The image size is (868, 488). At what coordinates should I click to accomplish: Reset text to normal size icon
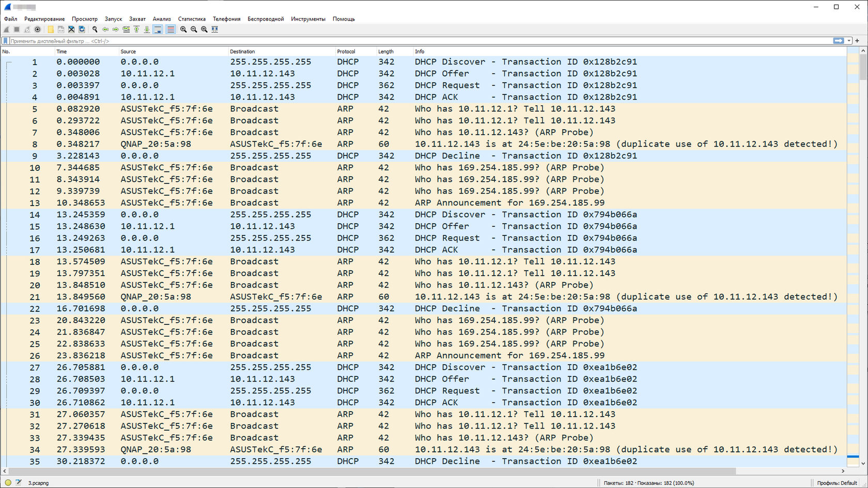204,29
